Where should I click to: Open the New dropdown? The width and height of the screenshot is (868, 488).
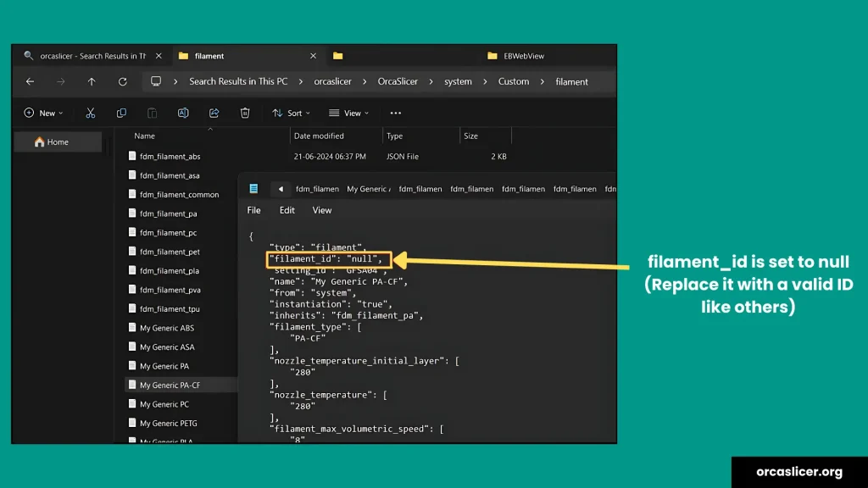pyautogui.click(x=43, y=113)
